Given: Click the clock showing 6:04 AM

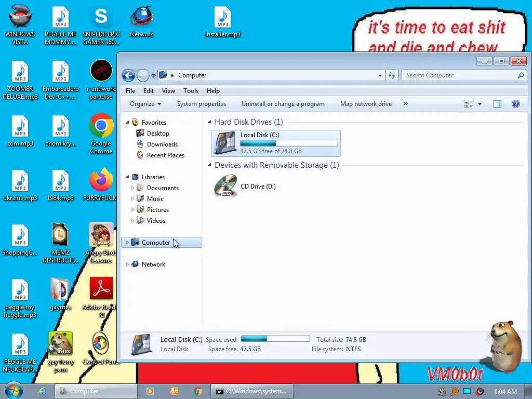Looking at the screenshot, I should point(505,392).
